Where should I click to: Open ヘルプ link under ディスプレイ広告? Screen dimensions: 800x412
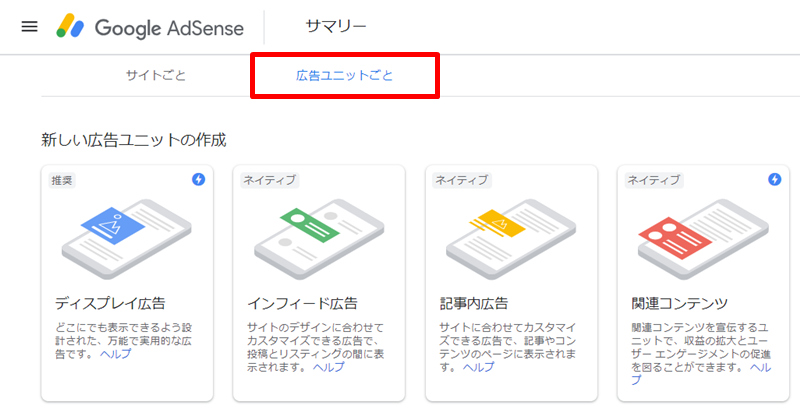pyautogui.click(x=116, y=355)
